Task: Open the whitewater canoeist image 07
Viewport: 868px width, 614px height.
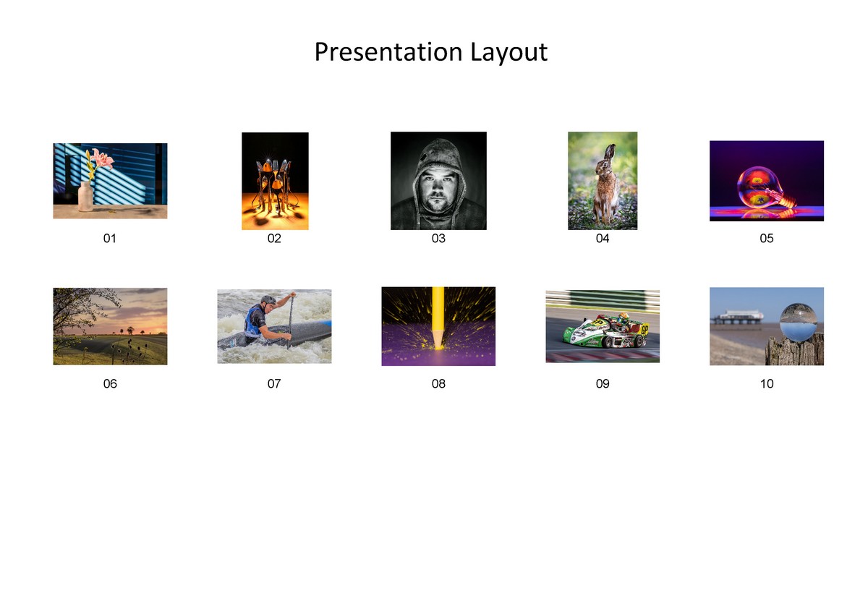Action: [x=275, y=325]
